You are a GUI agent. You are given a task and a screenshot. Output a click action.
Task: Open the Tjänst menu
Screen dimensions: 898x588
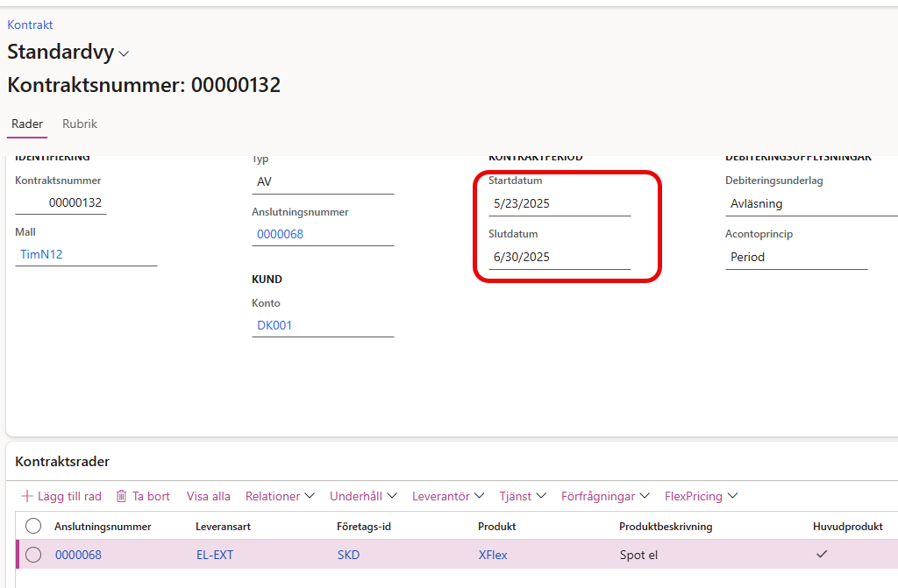(523, 496)
